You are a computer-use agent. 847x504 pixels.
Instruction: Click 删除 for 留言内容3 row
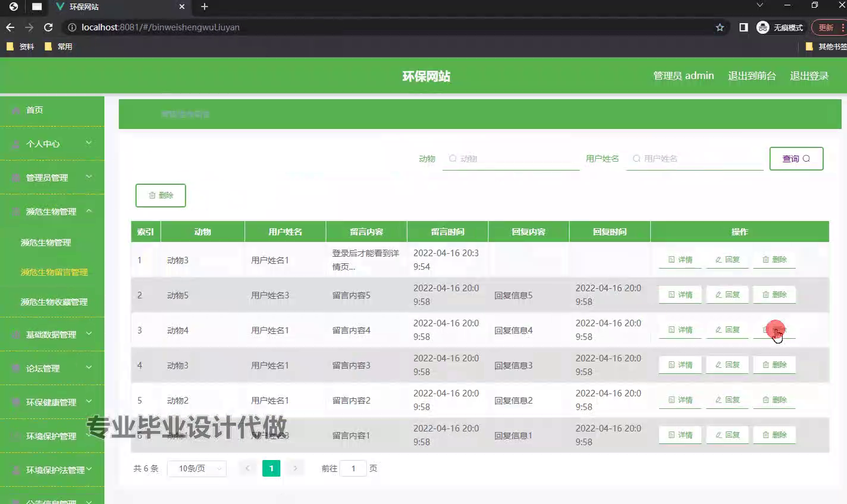point(774,365)
